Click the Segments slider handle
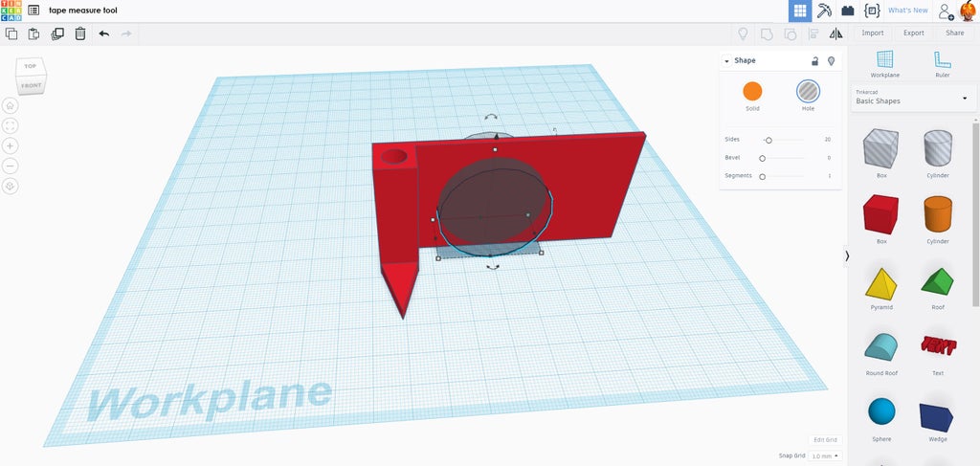The image size is (980, 466). (762, 176)
